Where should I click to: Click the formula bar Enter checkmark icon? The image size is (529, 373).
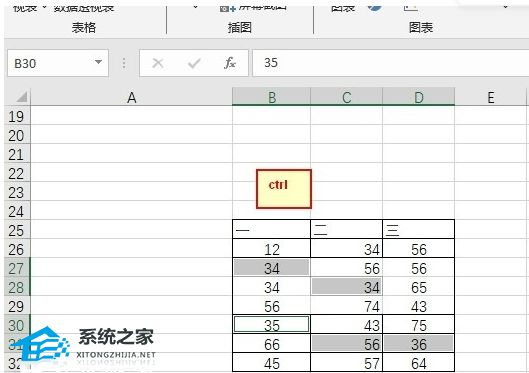click(194, 63)
